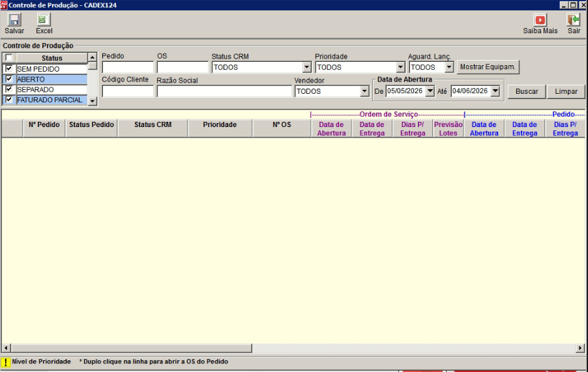Click the application icon in title bar
The image size is (588, 372).
point(4,5)
